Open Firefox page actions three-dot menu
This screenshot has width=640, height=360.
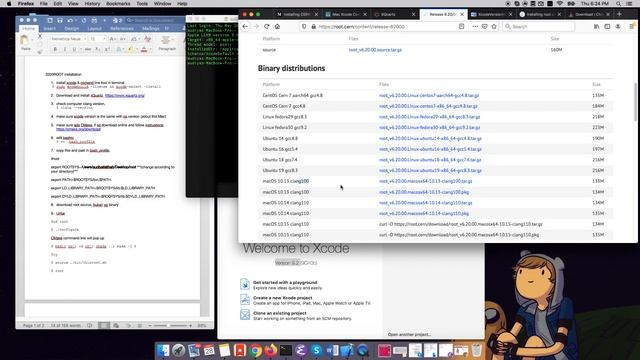point(475,27)
